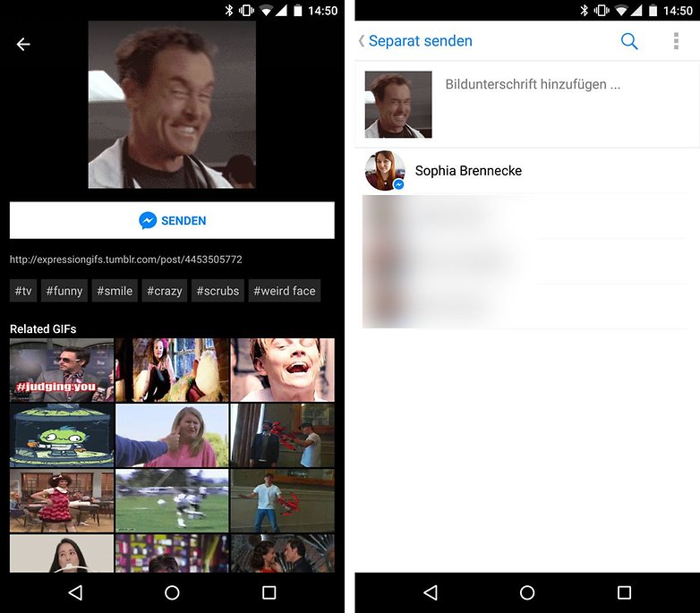Tap Android home button on left phone
This screenshot has height=613, width=700.
(172, 592)
